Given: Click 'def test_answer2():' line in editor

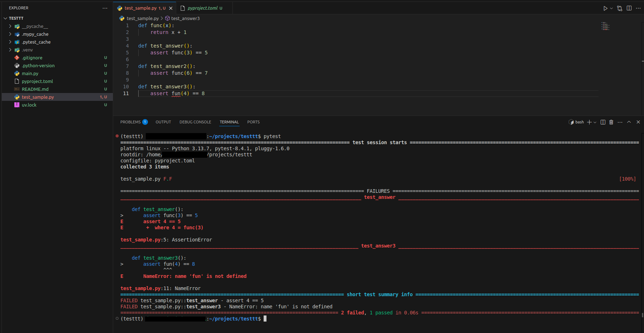Looking at the screenshot, I should click(x=167, y=66).
